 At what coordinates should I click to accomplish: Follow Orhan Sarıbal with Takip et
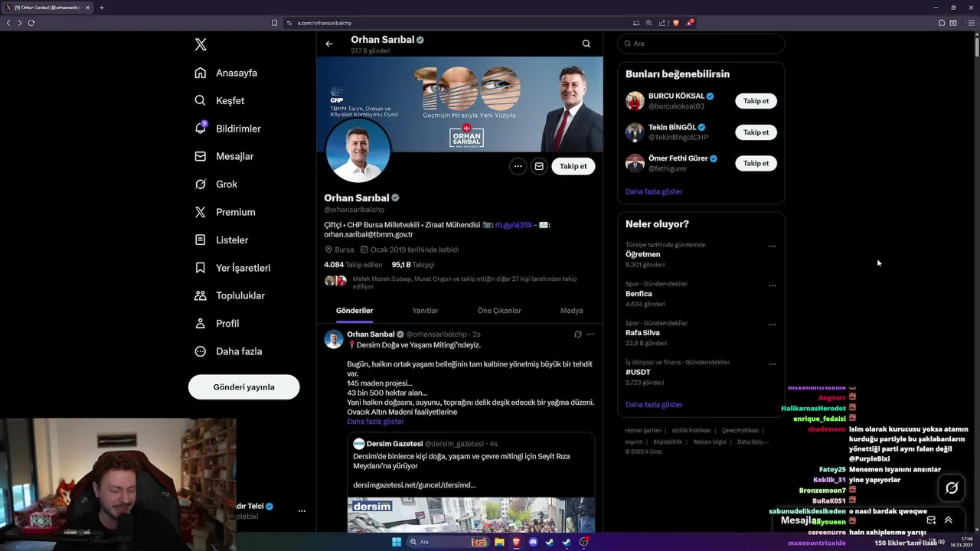573,166
